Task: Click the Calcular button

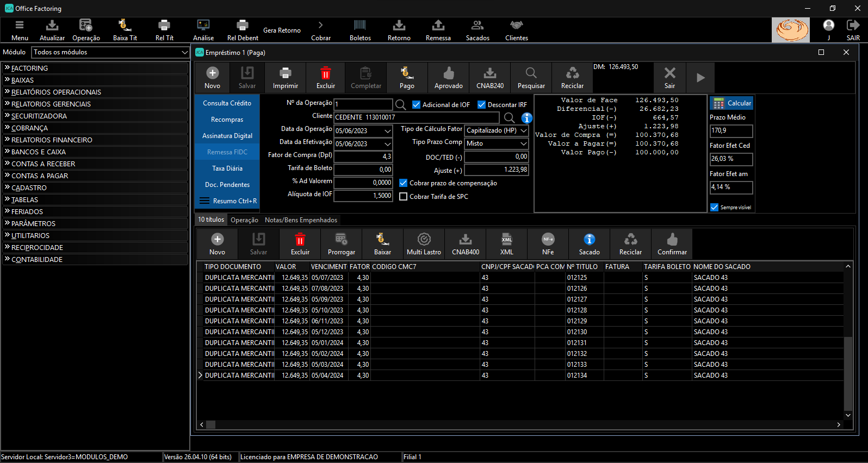Action: [x=731, y=103]
